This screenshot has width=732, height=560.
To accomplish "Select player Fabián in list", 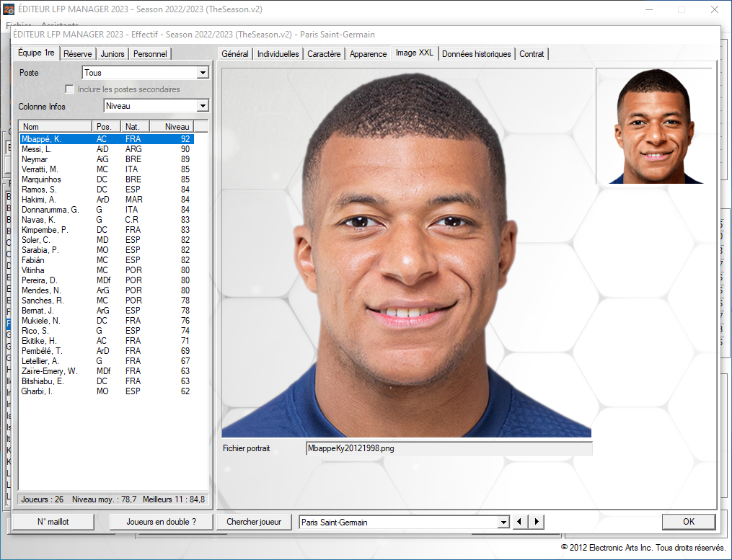I will click(107, 260).
